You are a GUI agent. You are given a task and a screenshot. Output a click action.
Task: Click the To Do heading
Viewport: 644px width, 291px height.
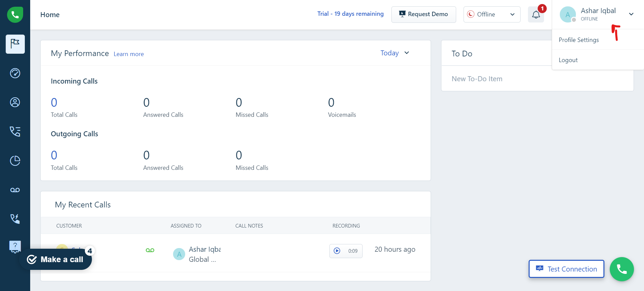point(462,54)
